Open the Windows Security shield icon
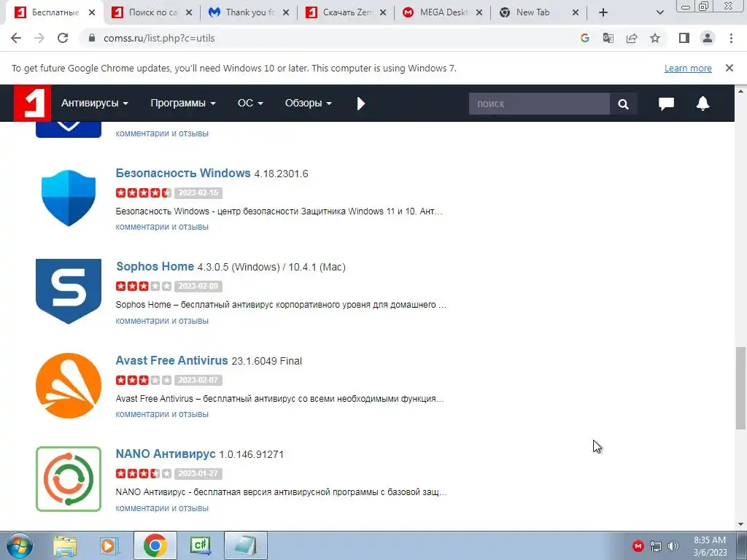747x560 pixels. point(69,198)
